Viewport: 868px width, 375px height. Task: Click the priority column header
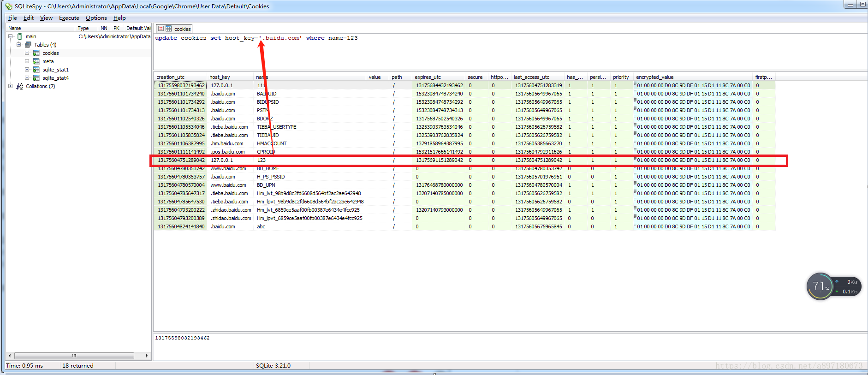tap(622, 77)
